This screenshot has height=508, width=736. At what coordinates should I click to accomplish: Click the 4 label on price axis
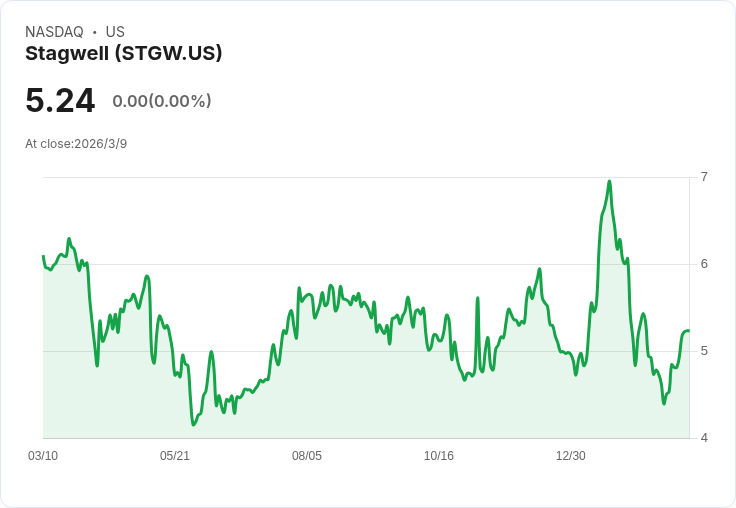(x=704, y=438)
